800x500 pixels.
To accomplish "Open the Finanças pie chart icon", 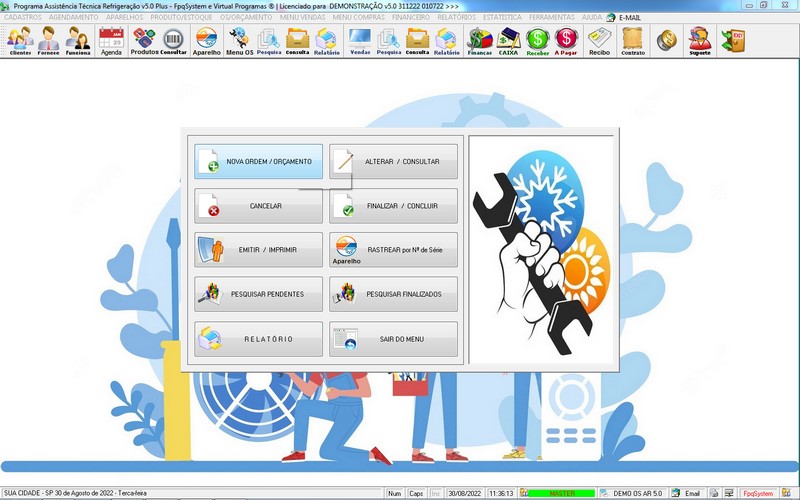I will [x=480, y=41].
